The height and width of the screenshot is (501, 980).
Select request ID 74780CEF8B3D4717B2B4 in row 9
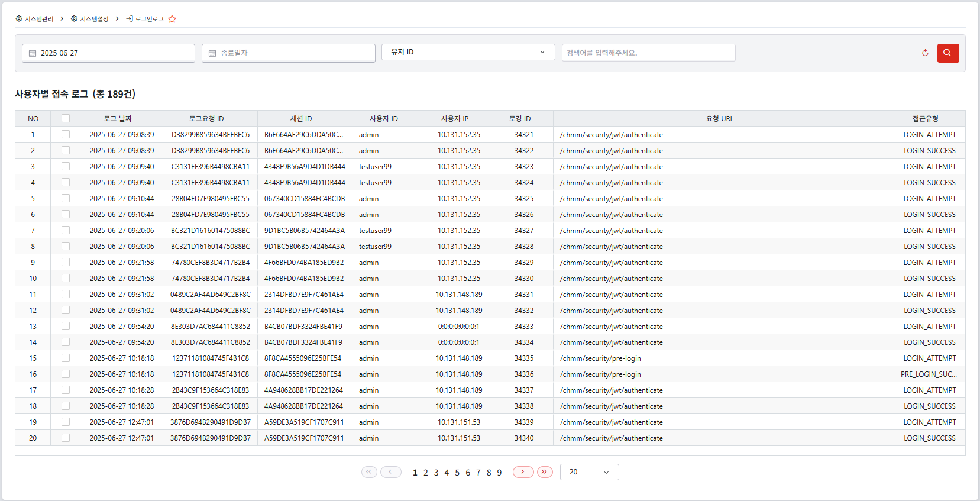211,262
